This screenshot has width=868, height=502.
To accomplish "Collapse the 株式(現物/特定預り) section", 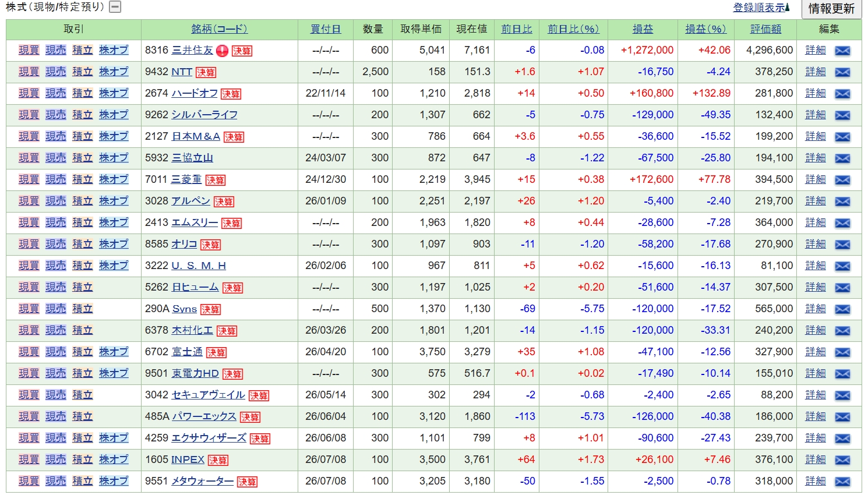I will coord(115,7).
